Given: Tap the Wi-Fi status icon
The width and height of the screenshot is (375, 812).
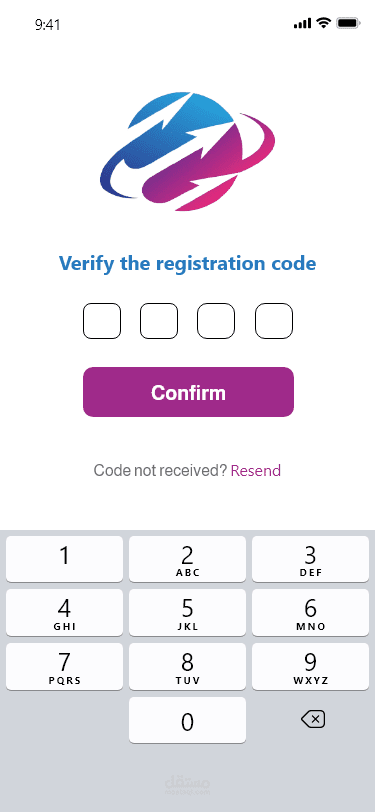Looking at the screenshot, I should [x=324, y=23].
